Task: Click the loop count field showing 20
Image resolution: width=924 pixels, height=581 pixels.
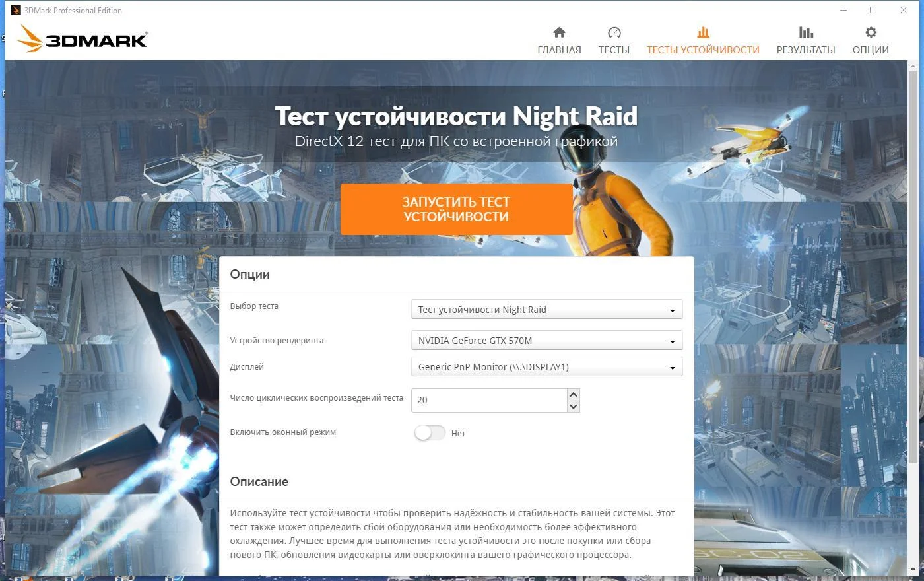Action: coord(489,400)
